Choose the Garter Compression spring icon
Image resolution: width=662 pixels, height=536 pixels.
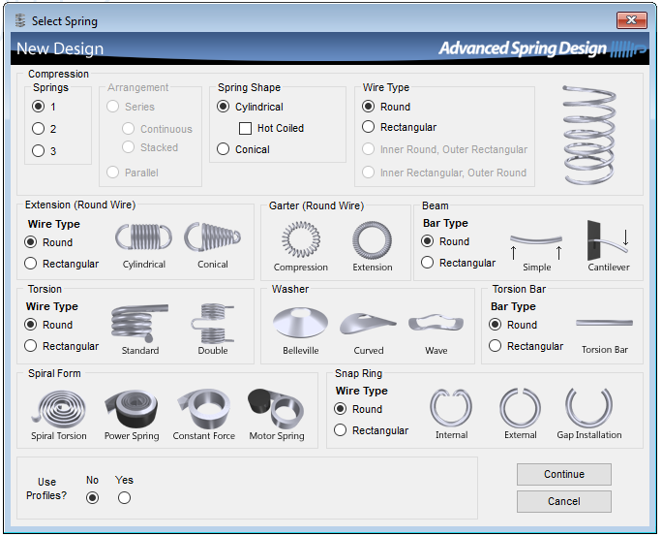[301, 240]
